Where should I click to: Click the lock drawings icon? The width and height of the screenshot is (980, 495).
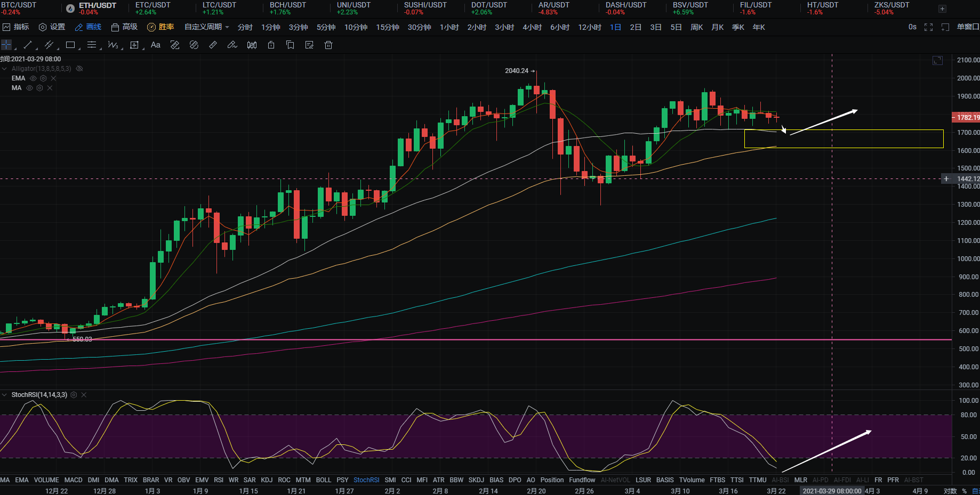[x=271, y=45]
